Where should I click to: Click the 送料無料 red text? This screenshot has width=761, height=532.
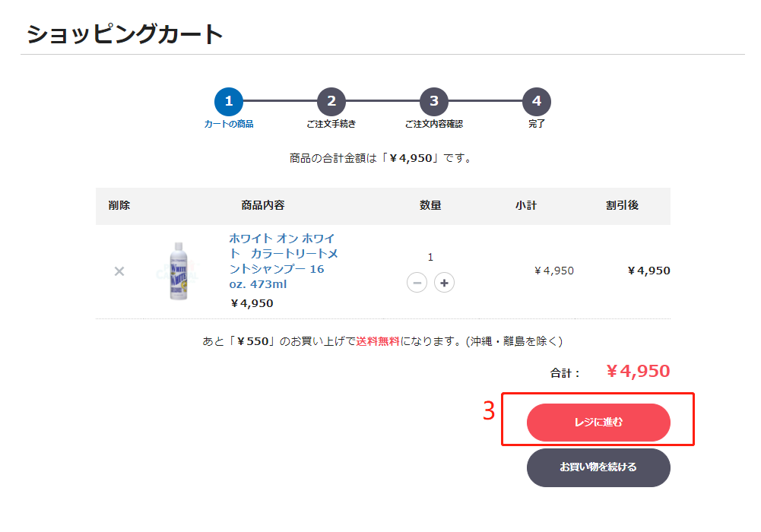click(x=378, y=341)
